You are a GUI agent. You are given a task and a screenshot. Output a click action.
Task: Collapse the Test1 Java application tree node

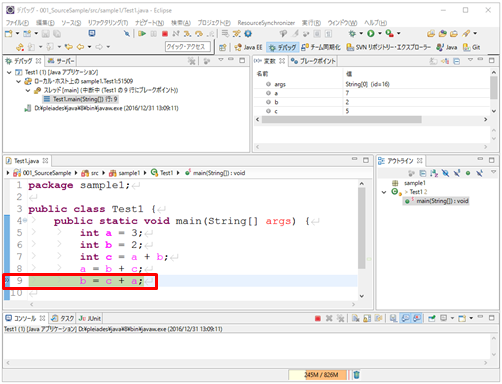pos(9,72)
